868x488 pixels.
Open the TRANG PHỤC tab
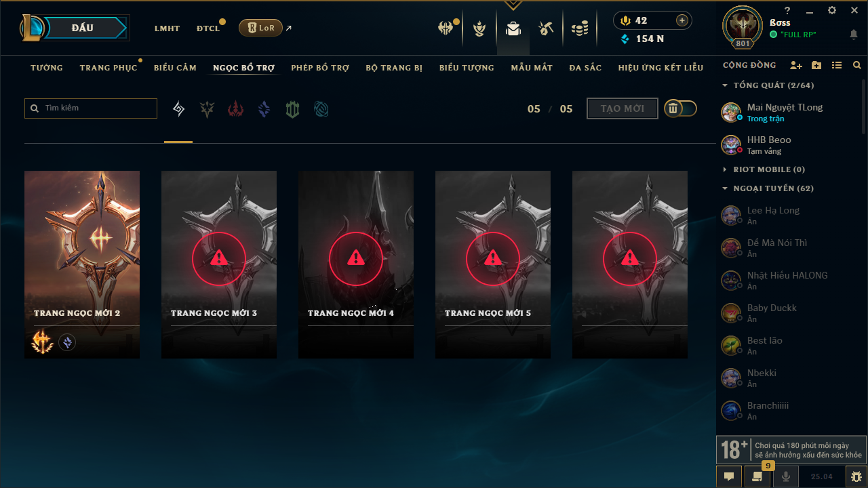(108, 68)
